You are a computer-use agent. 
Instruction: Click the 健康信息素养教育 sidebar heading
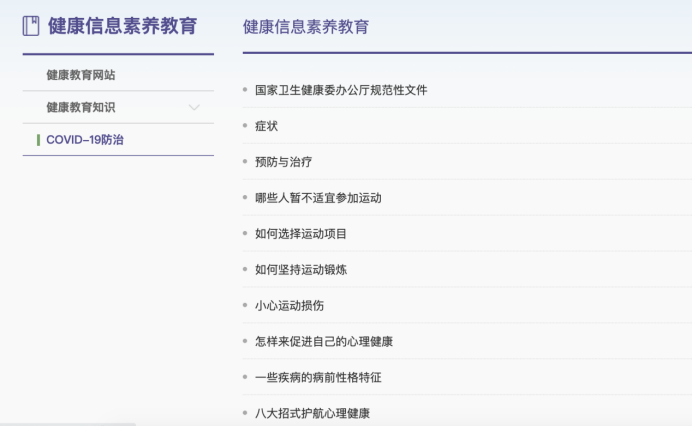(122, 26)
